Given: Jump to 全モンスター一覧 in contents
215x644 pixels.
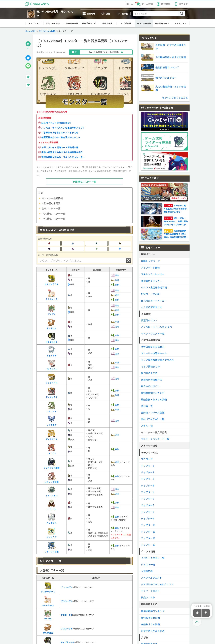Looking at the screenshot, I should [51, 208].
